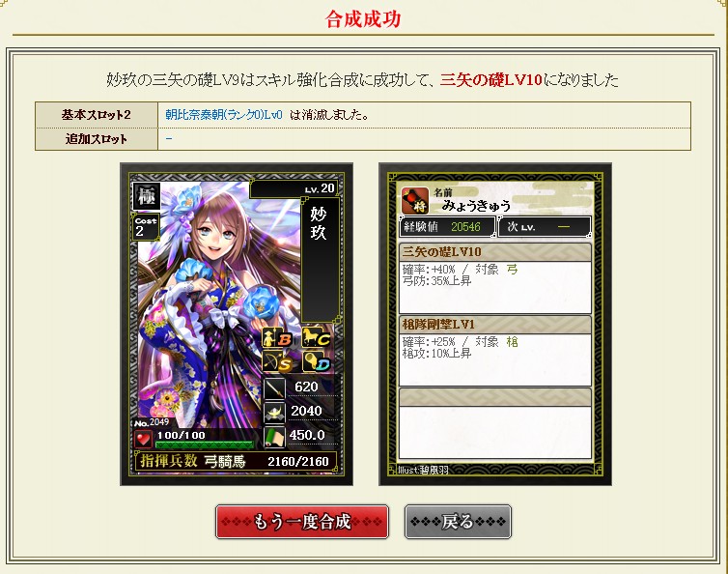Image resolution: width=728 pixels, height=574 pixels.
Task: Click the green HP gauge bar
Action: (205, 445)
